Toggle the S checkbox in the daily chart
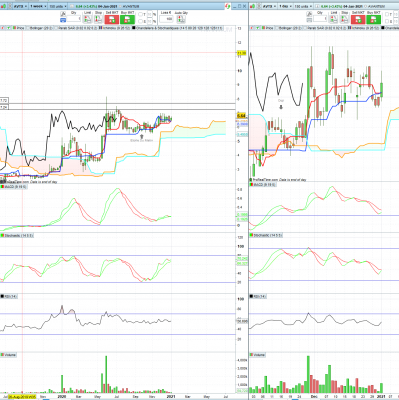The height and width of the screenshot is (400, 399). (387, 22)
